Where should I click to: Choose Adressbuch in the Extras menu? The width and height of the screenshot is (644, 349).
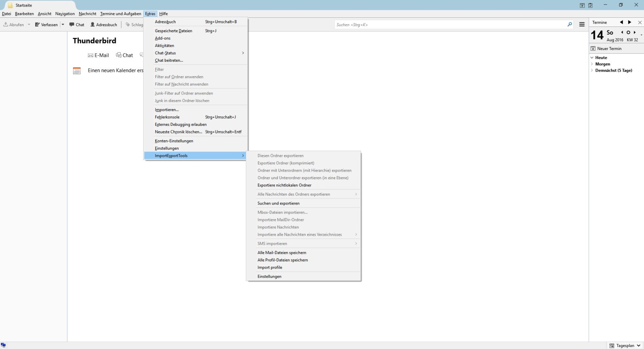(195, 22)
